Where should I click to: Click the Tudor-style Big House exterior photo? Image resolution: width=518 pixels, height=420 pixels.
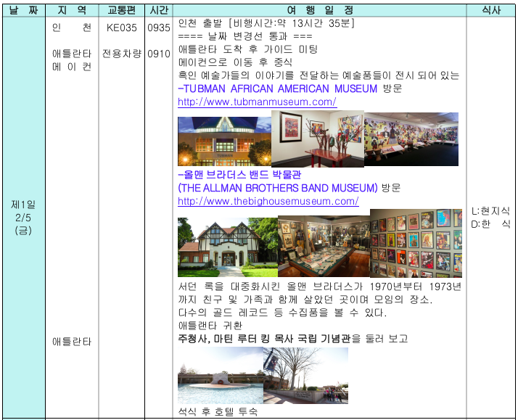pyautogui.click(x=228, y=247)
